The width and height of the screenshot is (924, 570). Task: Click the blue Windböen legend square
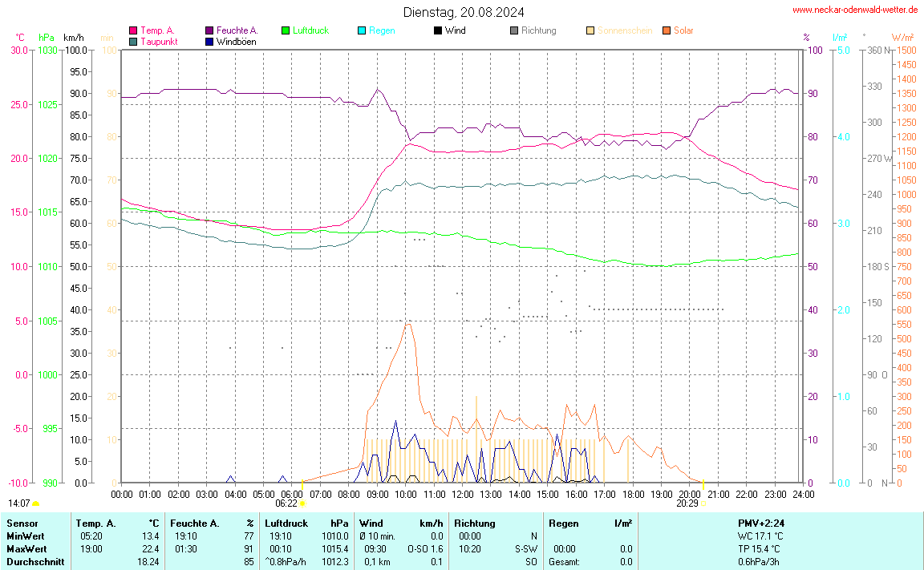point(209,41)
